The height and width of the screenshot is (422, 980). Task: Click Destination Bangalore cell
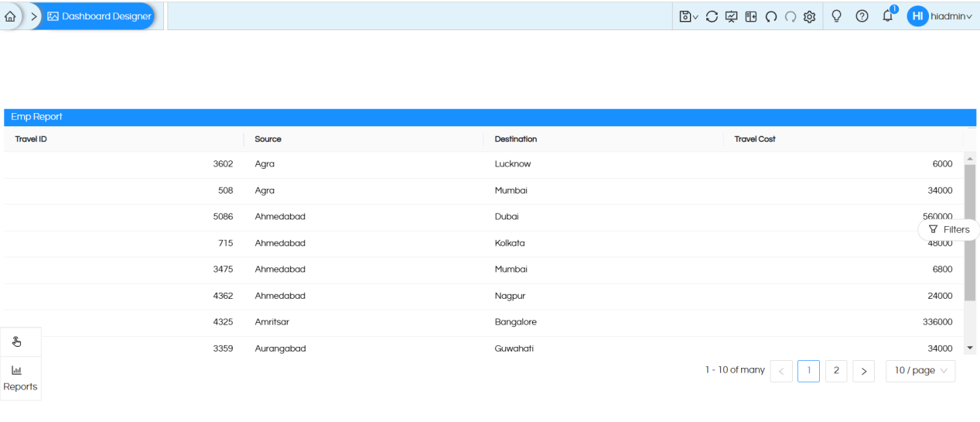(x=515, y=322)
